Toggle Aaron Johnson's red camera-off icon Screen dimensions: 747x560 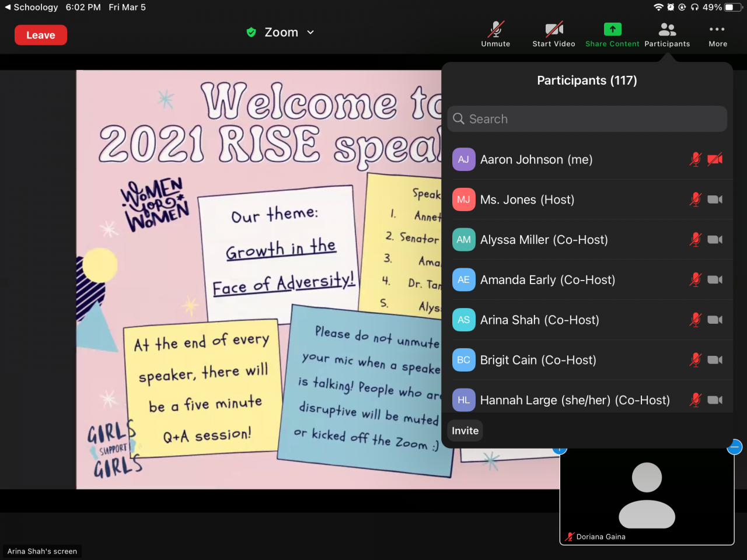pyautogui.click(x=715, y=159)
